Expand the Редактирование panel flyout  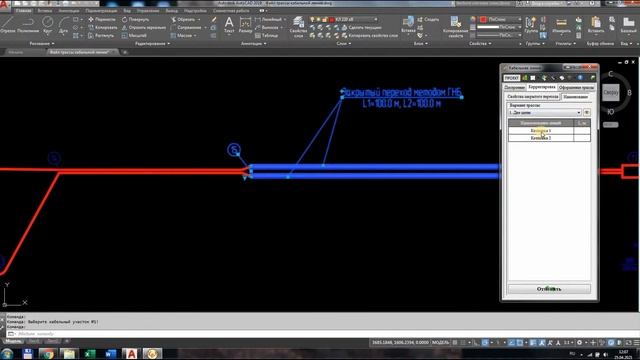pos(152,43)
